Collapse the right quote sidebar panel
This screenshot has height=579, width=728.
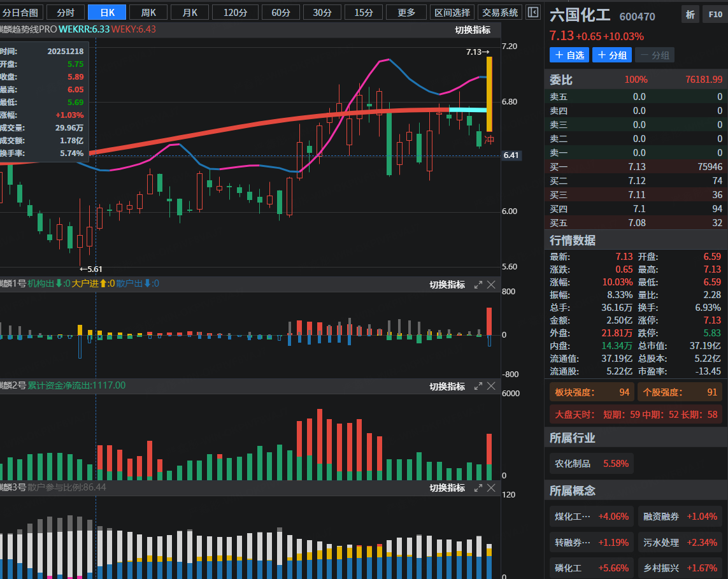(x=534, y=12)
